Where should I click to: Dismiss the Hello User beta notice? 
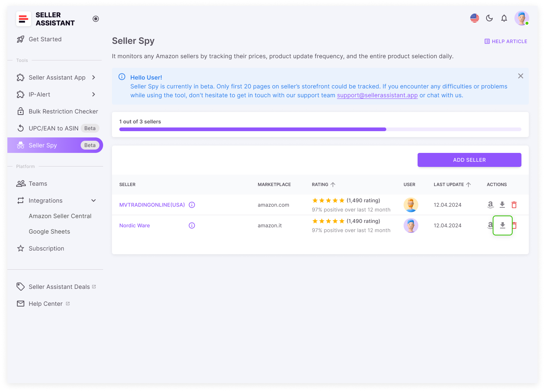[521, 76]
